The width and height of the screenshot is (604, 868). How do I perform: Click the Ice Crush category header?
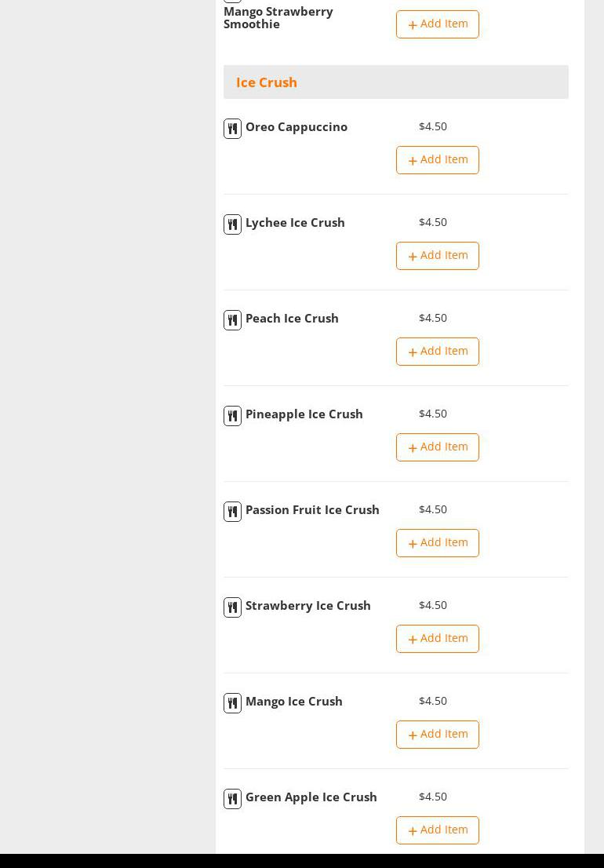[x=267, y=82]
